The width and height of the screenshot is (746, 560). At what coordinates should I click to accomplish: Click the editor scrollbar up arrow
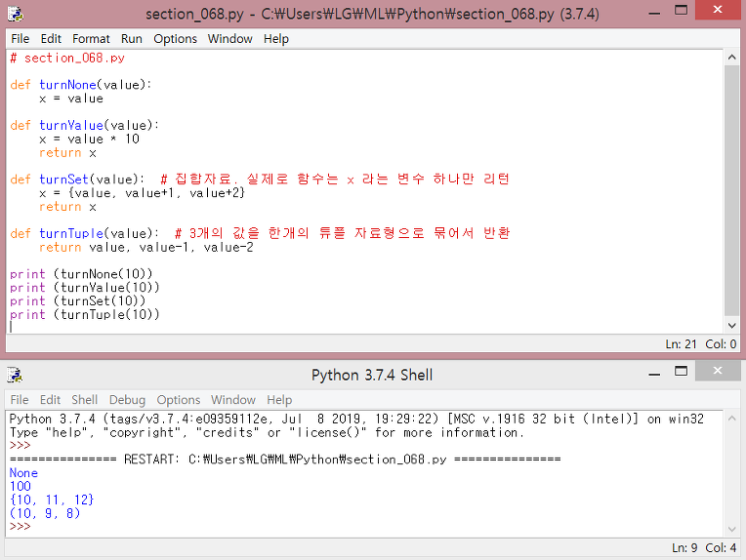click(731, 57)
